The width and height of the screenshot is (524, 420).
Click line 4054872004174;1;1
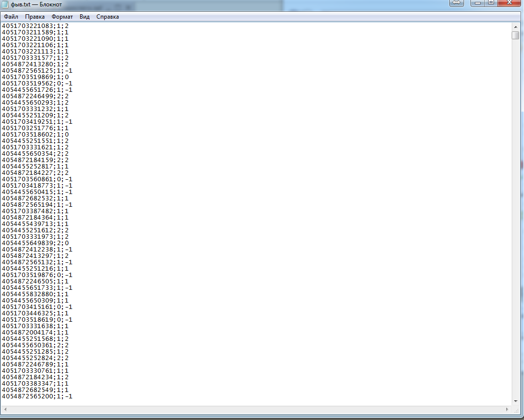[35, 332]
